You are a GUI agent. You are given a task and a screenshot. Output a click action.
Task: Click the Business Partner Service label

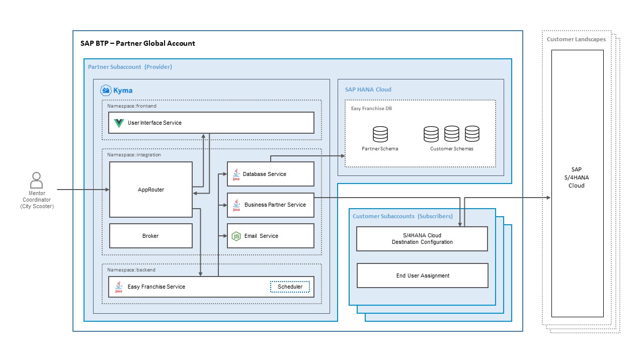pos(275,205)
